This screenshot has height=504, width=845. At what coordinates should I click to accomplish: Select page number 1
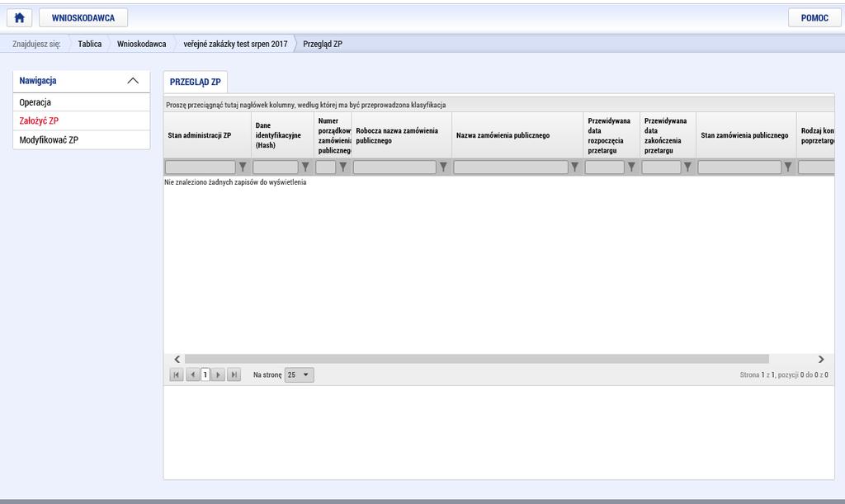tap(205, 374)
